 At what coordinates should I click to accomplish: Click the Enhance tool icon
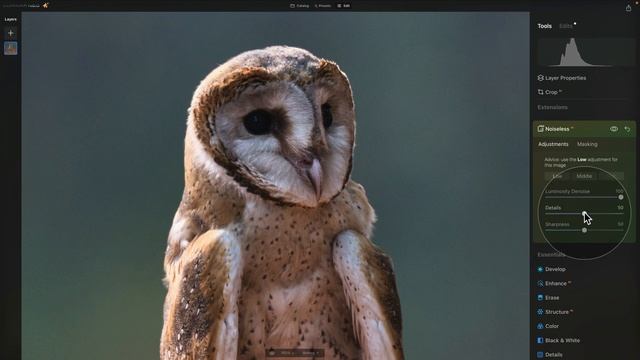(x=540, y=284)
